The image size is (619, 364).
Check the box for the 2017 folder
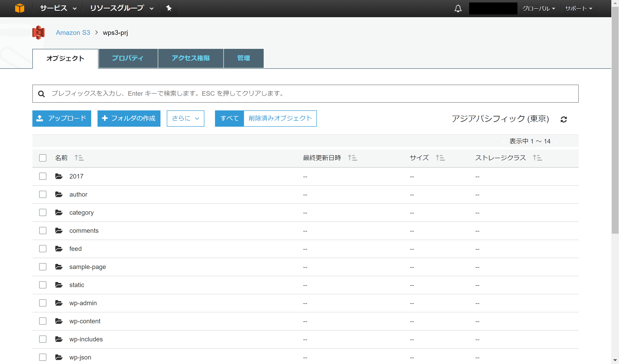pos(43,176)
